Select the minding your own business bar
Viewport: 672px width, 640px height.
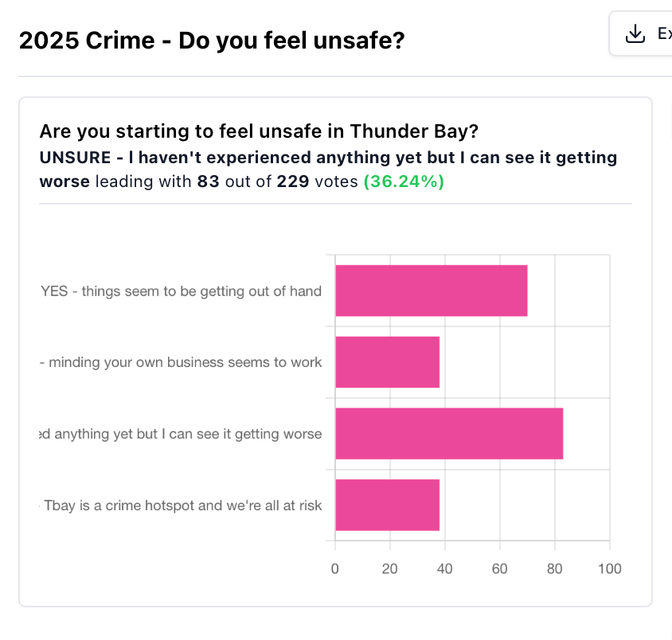(x=388, y=362)
